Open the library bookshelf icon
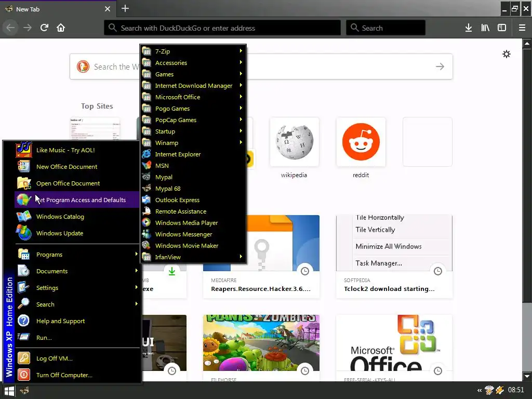 pyautogui.click(x=485, y=28)
